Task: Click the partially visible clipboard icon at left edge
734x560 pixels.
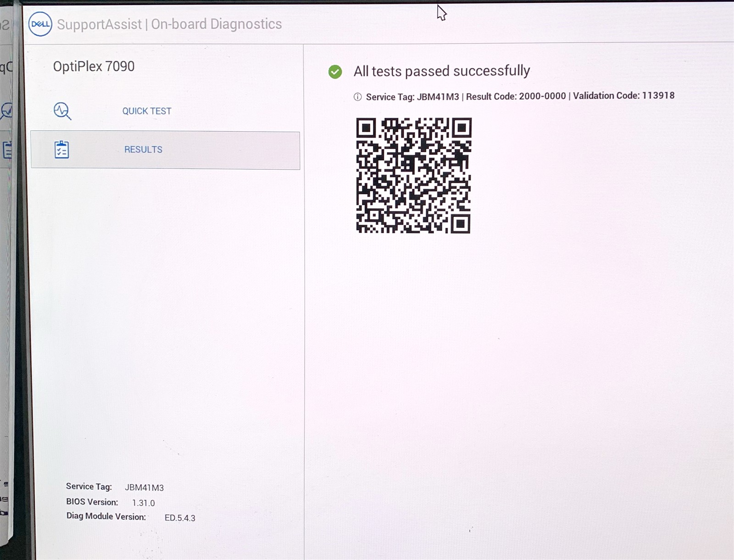Action: point(7,150)
